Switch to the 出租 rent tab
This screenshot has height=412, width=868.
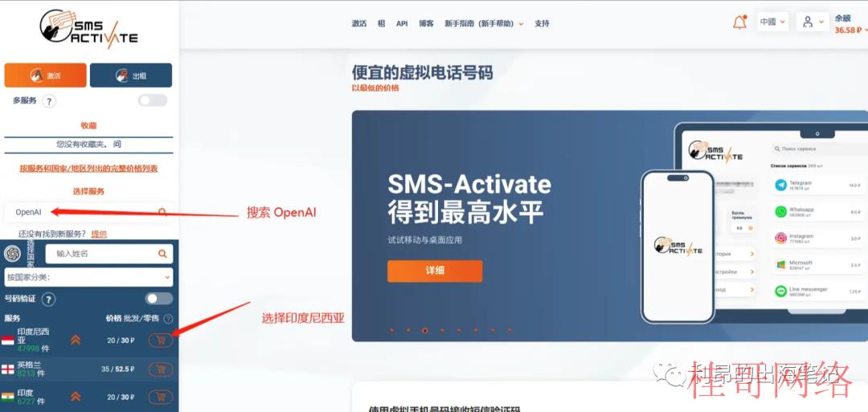[131, 75]
